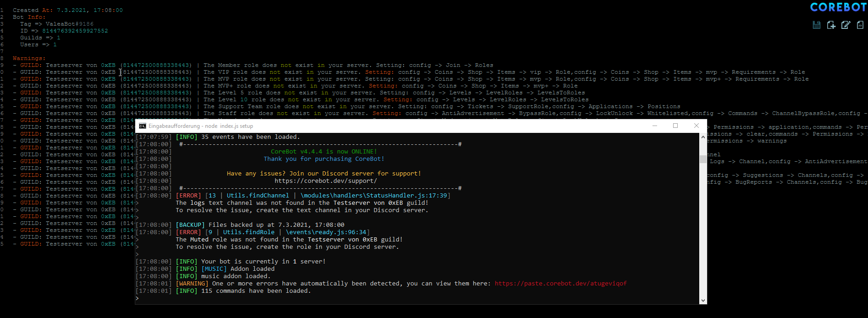868x318 pixels.
Task: Click the Utils.findRole error line
Action: 253,232
